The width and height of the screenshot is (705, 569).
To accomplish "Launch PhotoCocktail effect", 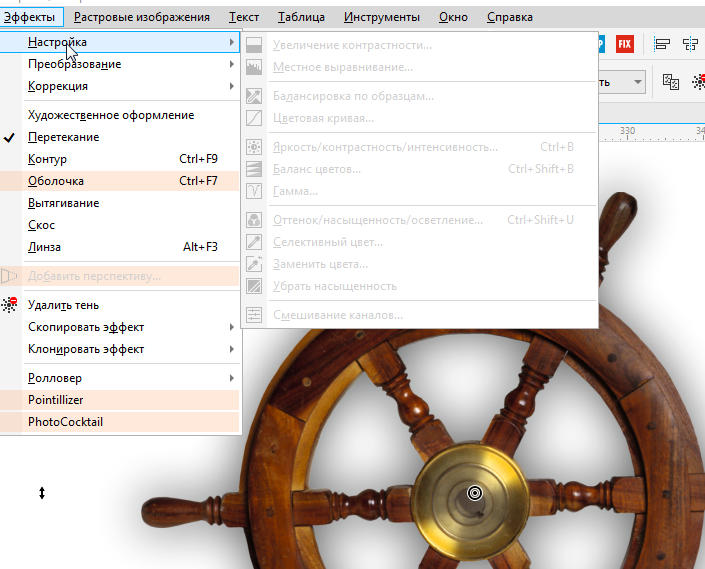I will [x=119, y=422].
